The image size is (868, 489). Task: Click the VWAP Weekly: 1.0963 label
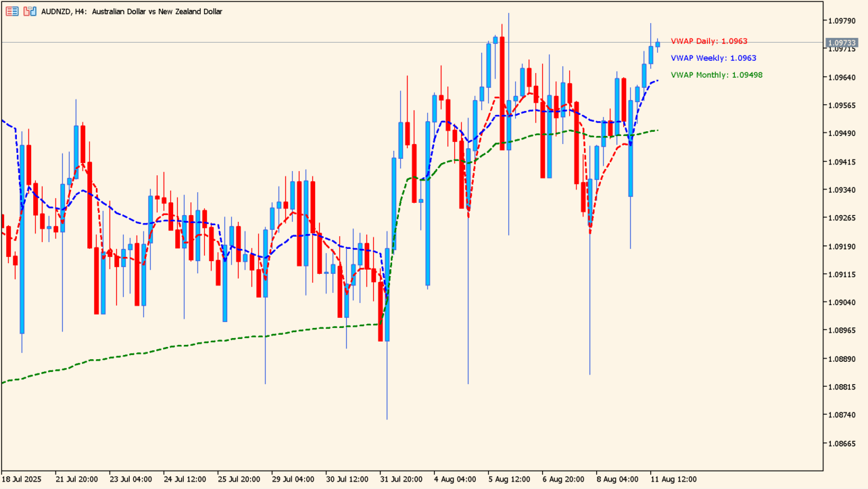click(710, 58)
